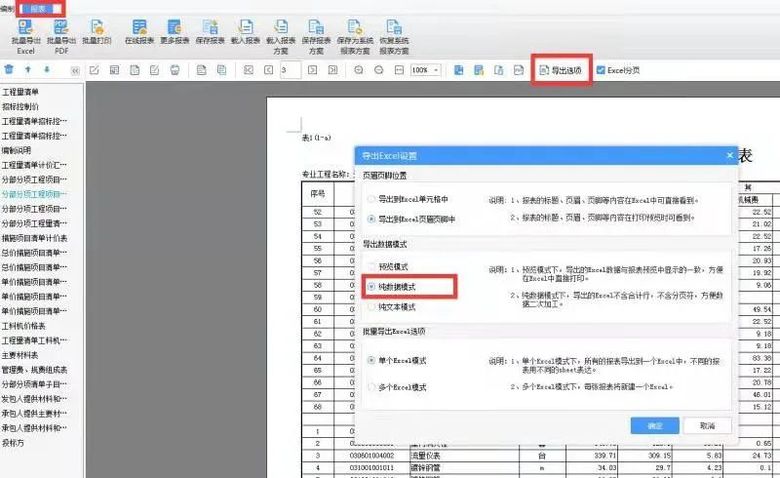Click the 导出选项 toolbar button
The height and width of the screenshot is (478, 780).
coord(561,70)
